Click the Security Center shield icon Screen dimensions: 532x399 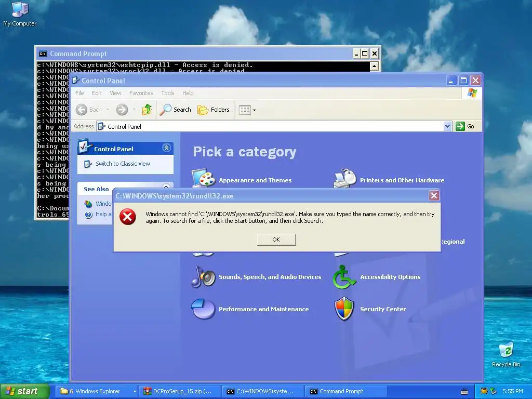[x=344, y=309]
